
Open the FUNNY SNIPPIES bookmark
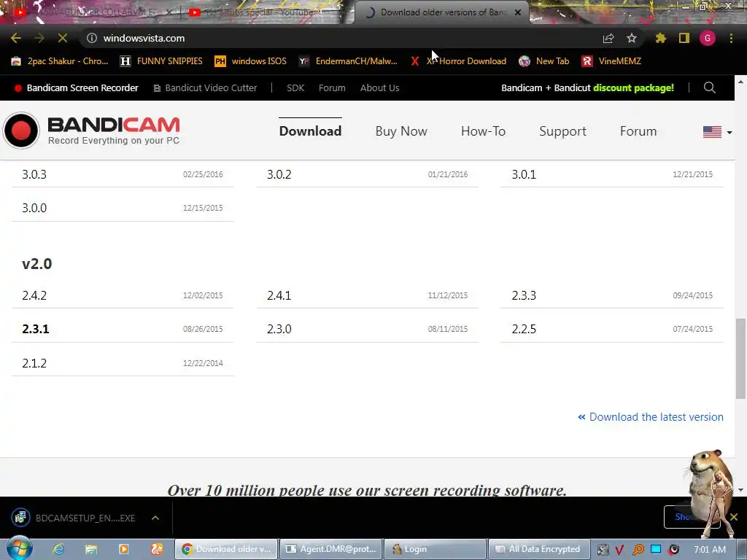pyautogui.click(x=161, y=61)
